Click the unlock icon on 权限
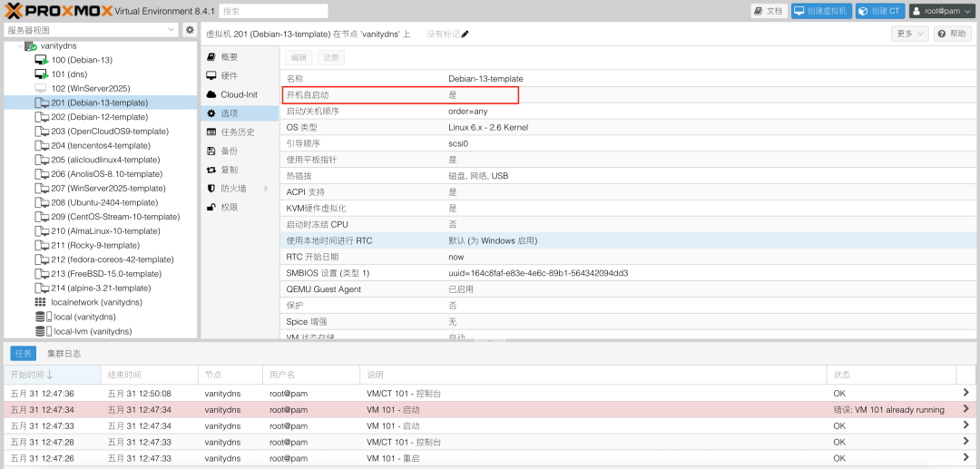980x469 pixels. click(211, 208)
